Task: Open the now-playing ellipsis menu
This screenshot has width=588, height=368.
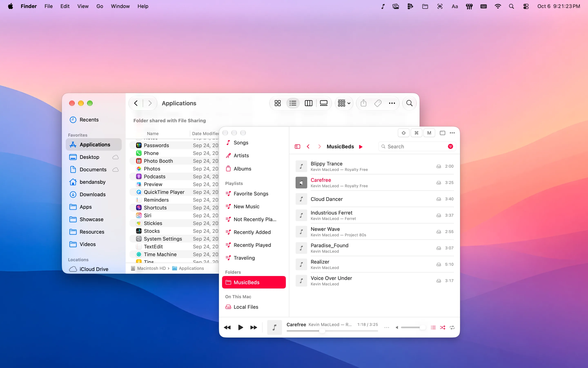Action: [x=387, y=328]
